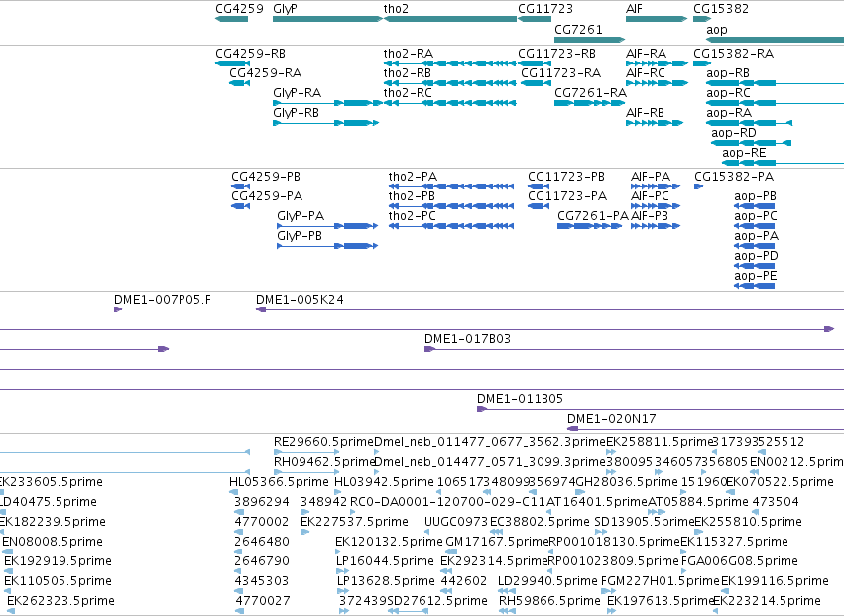Click the tho2-PA protein label
The image size is (844, 616).
click(x=413, y=177)
